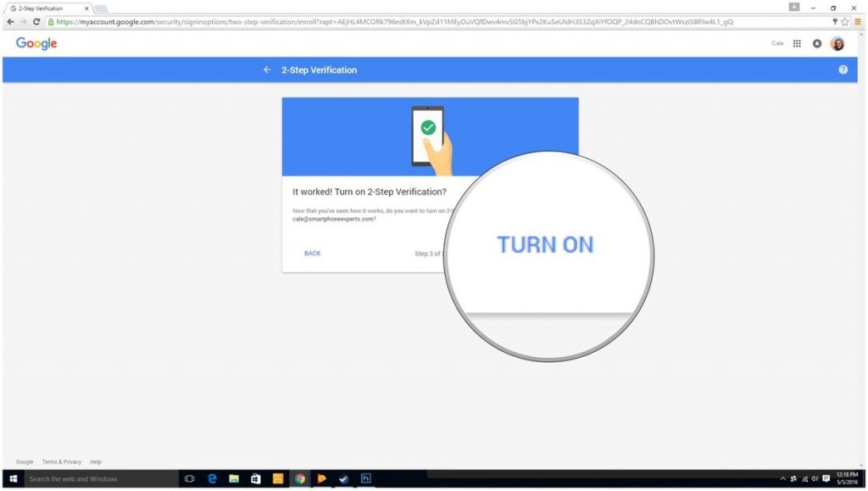
Task: Open the Chrome hamburger menu
Action: 858,21
